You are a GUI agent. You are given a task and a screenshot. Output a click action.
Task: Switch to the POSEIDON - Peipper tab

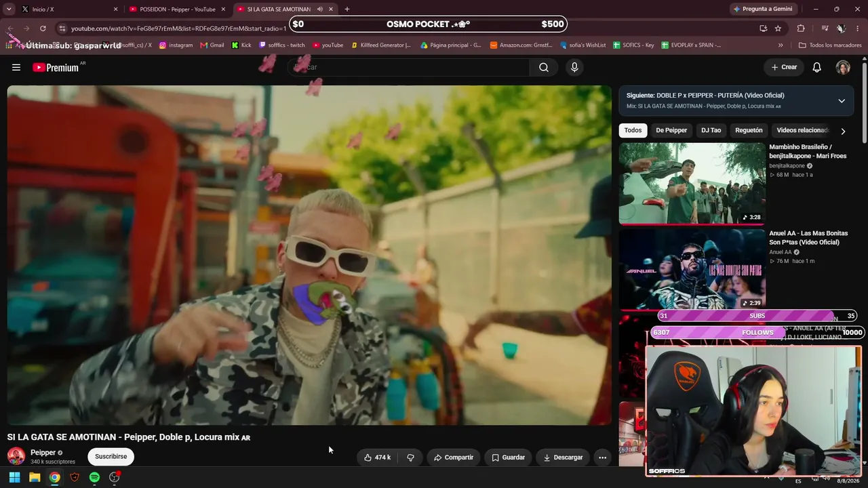pos(177,9)
